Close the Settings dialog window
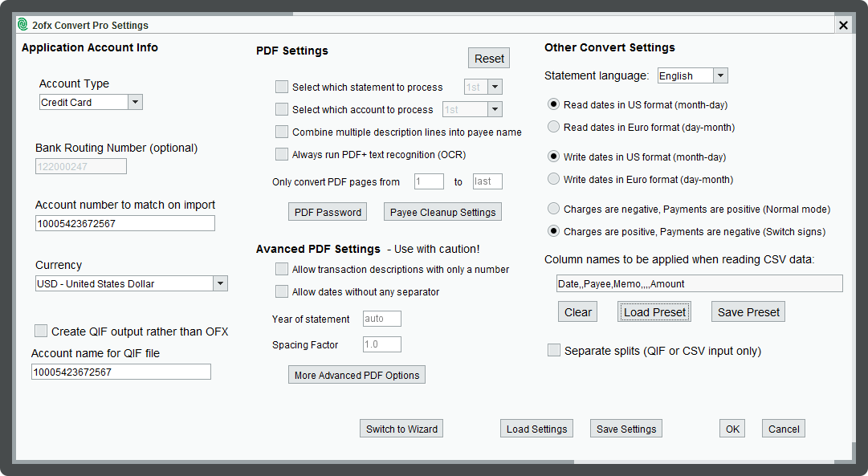The width and height of the screenshot is (868, 476). [843, 25]
